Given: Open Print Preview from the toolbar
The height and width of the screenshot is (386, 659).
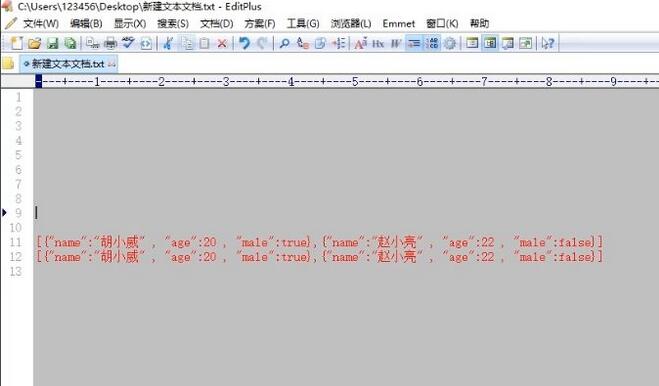Looking at the screenshot, I should click(92, 43).
